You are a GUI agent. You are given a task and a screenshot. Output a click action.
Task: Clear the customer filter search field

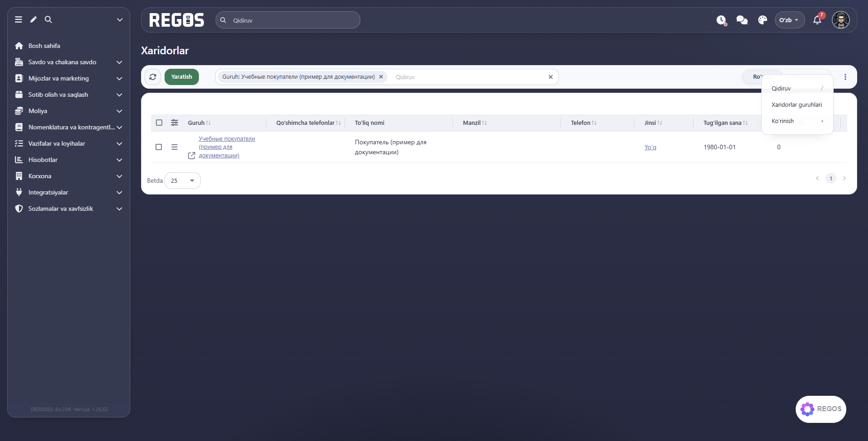(551, 77)
